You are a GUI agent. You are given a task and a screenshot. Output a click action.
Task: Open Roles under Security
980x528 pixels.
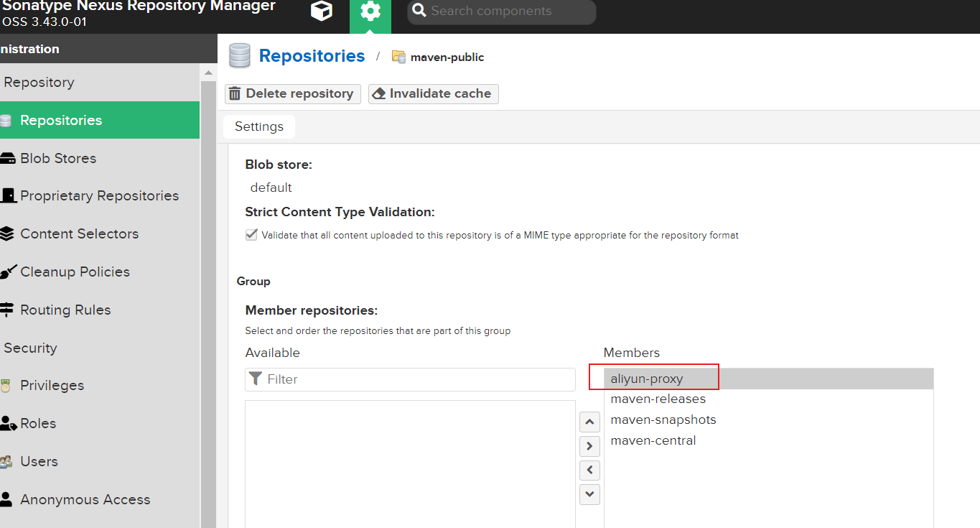38,423
